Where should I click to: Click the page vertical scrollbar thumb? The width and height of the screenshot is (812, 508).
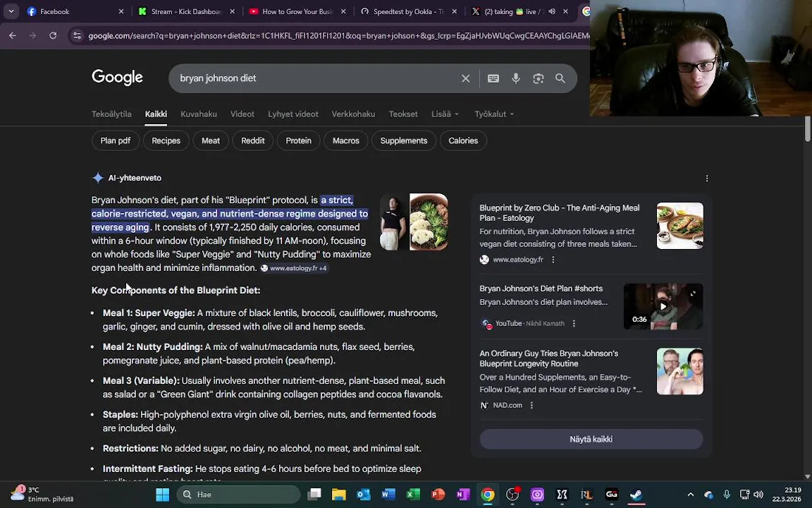click(x=807, y=128)
